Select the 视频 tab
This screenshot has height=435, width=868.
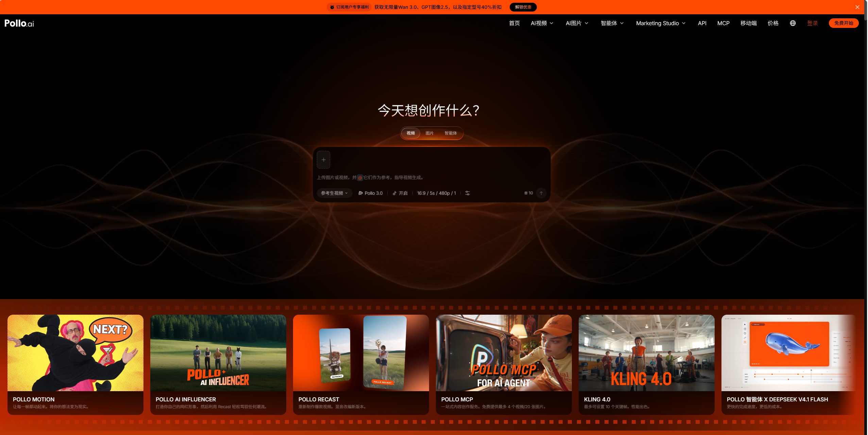(x=411, y=133)
